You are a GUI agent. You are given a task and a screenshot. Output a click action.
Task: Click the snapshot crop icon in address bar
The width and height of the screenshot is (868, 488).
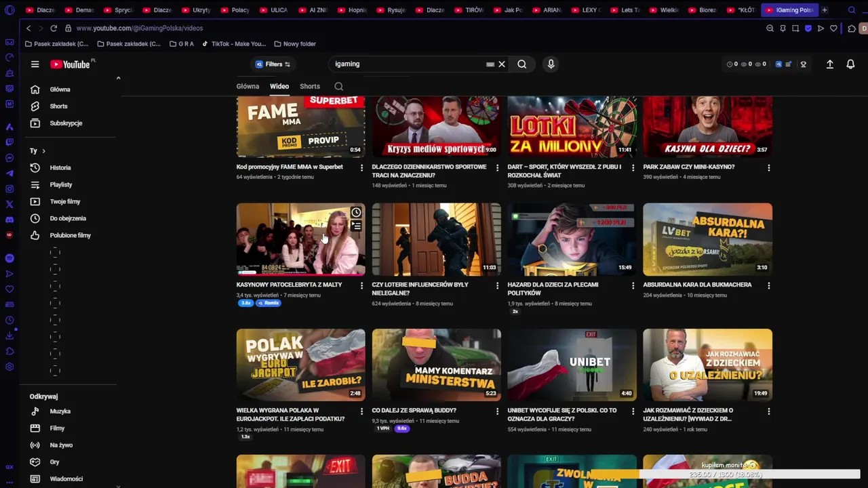tap(795, 28)
